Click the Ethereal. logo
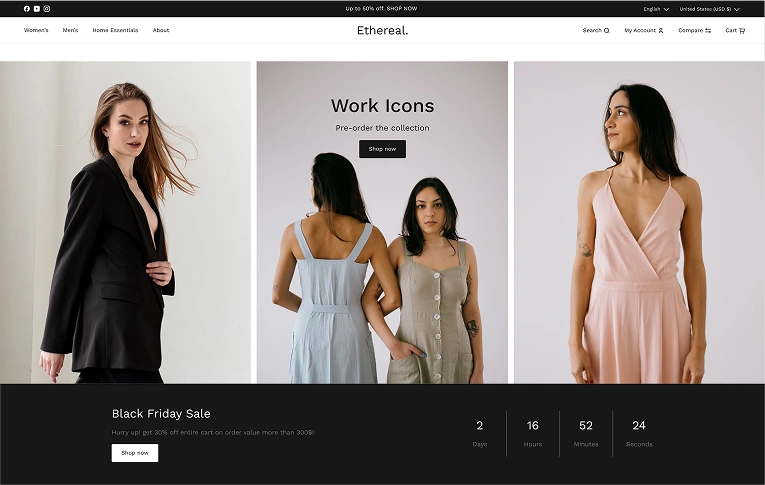The height and width of the screenshot is (485, 765). tap(382, 30)
